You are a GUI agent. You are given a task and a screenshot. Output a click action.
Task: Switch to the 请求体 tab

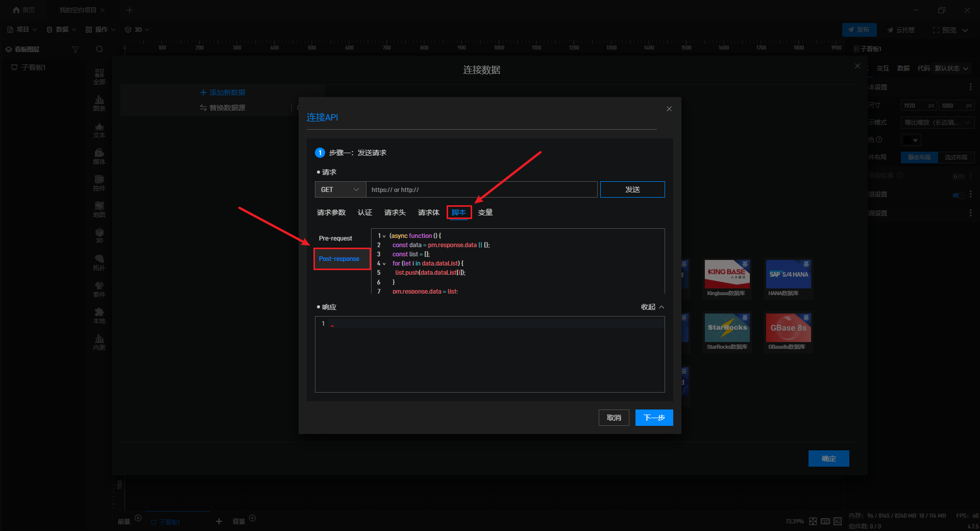[429, 212]
